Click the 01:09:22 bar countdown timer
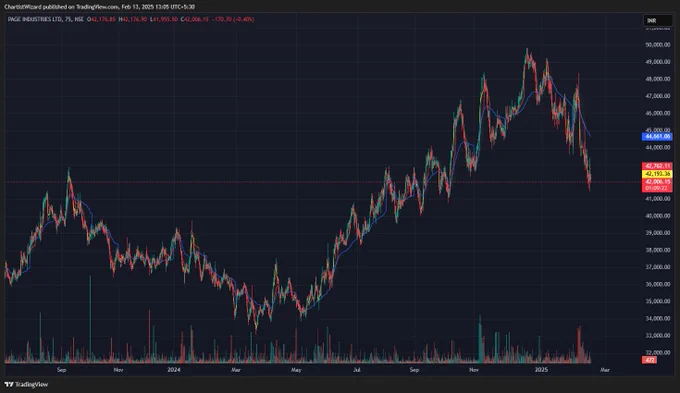680x393 pixels. (657, 189)
